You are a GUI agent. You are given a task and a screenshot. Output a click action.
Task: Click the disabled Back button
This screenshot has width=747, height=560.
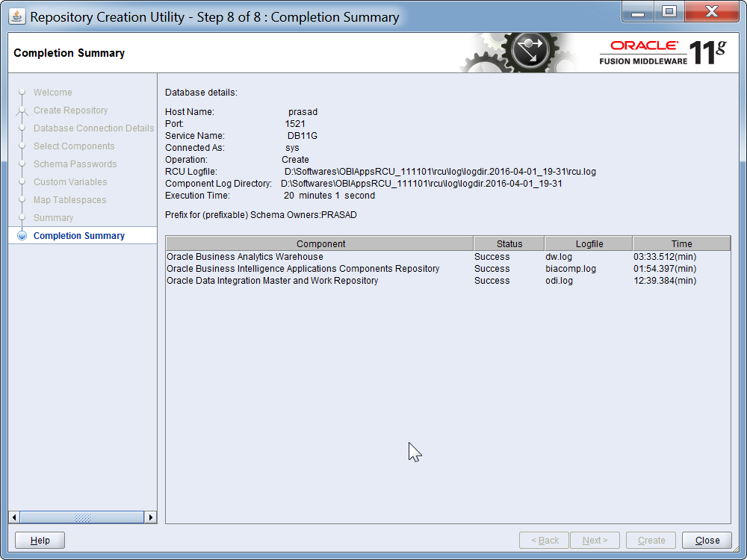(544, 541)
